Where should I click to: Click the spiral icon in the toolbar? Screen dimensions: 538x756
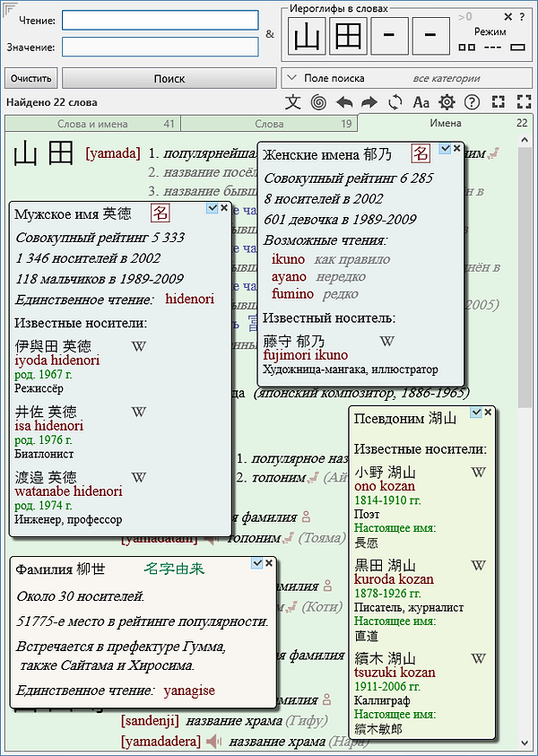tap(318, 102)
